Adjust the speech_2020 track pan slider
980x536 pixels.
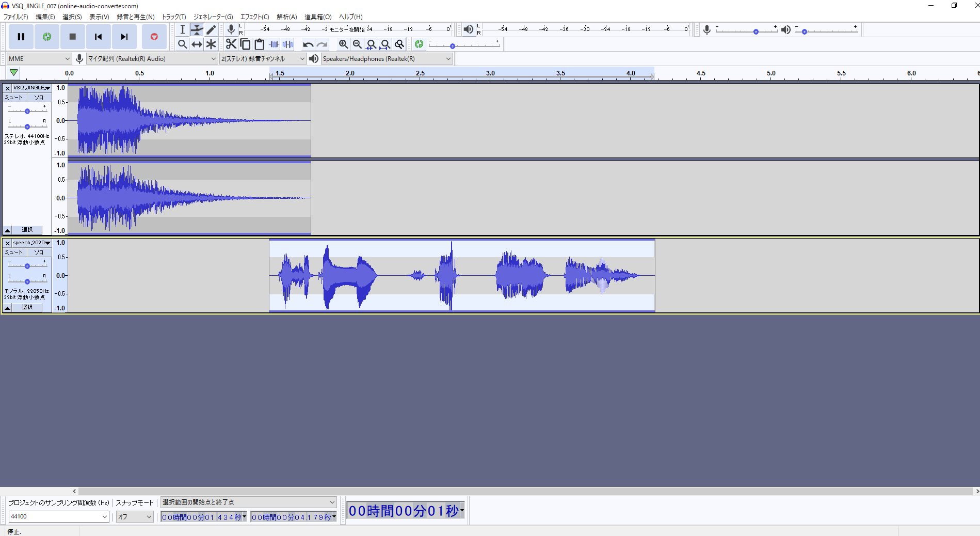point(27,281)
